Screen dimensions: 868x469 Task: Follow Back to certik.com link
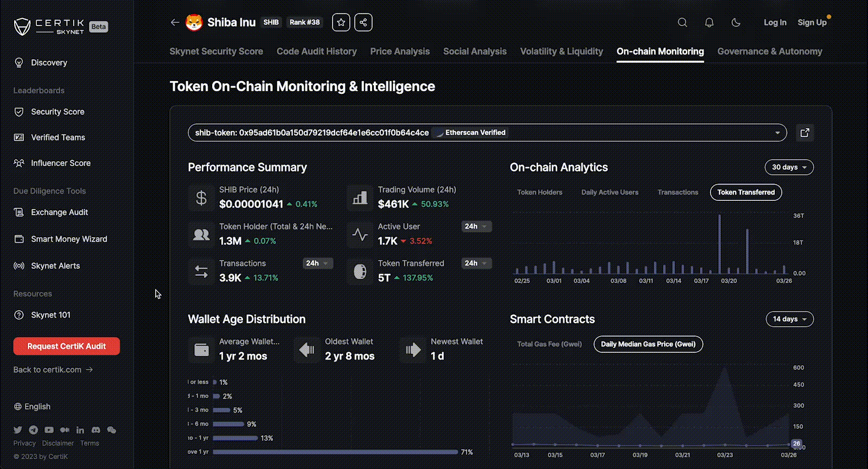tap(53, 370)
